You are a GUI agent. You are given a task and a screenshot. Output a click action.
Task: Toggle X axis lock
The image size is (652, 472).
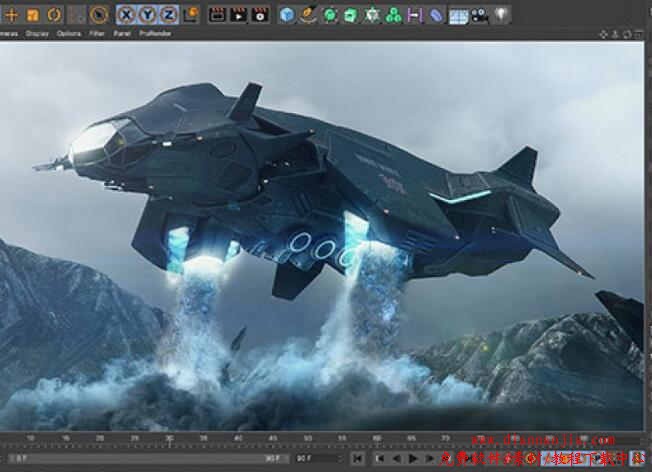click(127, 15)
